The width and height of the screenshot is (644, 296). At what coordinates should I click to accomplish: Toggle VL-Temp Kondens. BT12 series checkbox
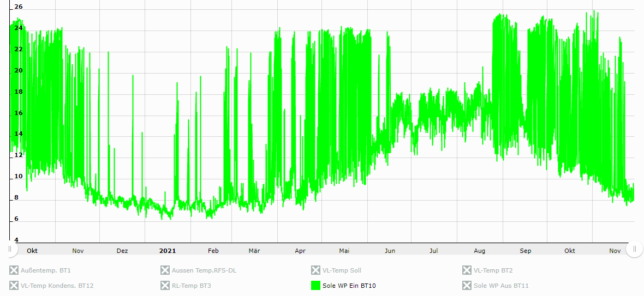[x=14, y=285]
